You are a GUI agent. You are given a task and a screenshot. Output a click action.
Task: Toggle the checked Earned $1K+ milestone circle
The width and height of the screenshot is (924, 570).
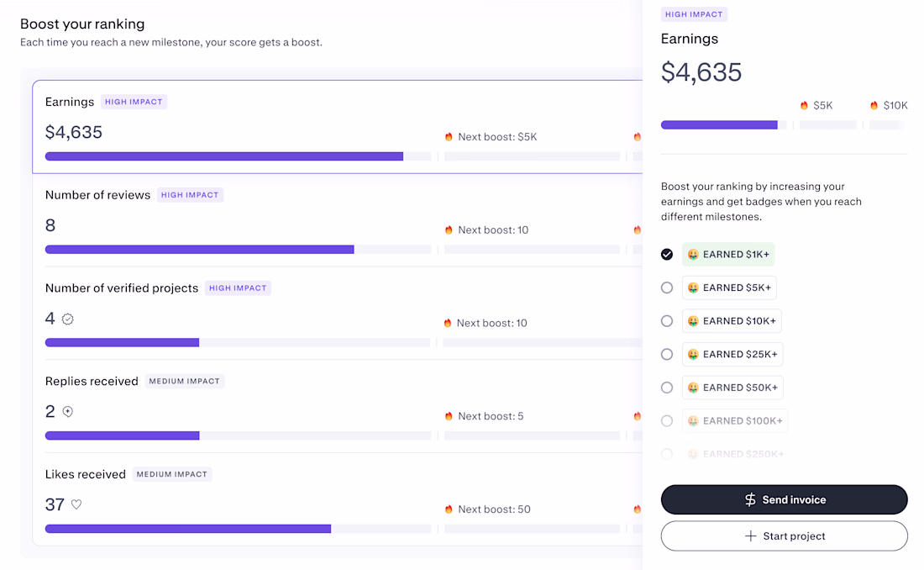pos(667,254)
